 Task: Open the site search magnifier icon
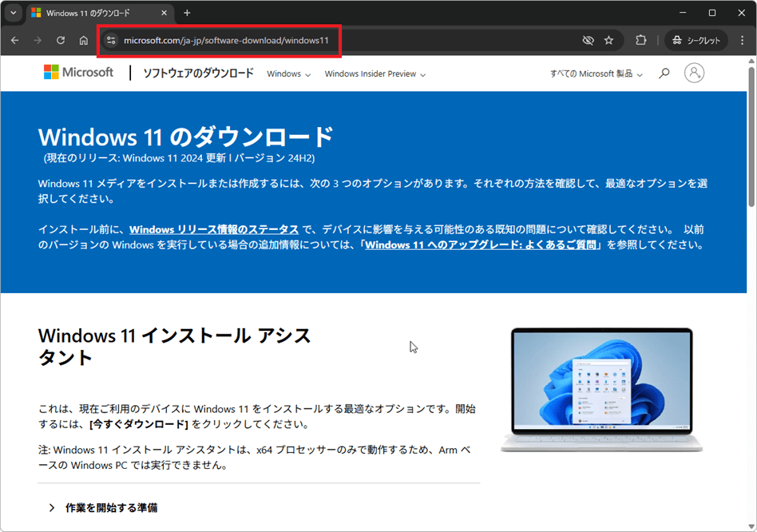(x=664, y=73)
